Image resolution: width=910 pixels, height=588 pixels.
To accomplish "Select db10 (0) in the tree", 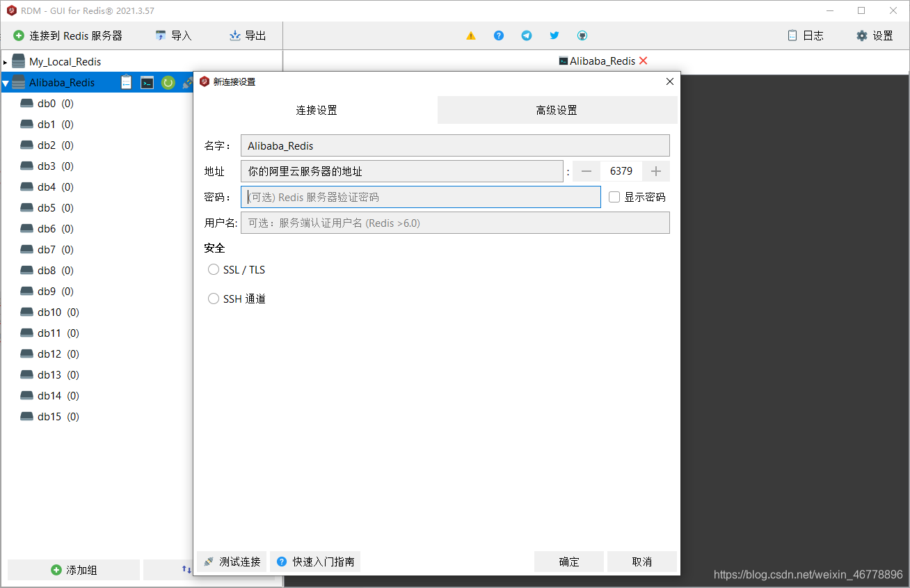I will (x=58, y=312).
